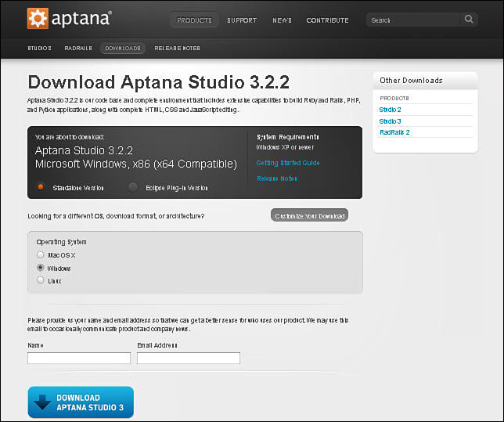
Task: Open the Studio 3 link under Other Downloads
Action: [390, 121]
